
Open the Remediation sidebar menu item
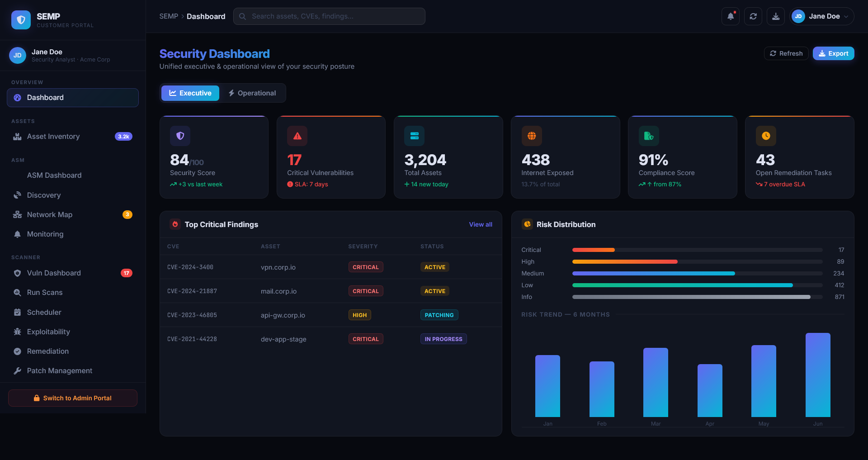[72, 351]
